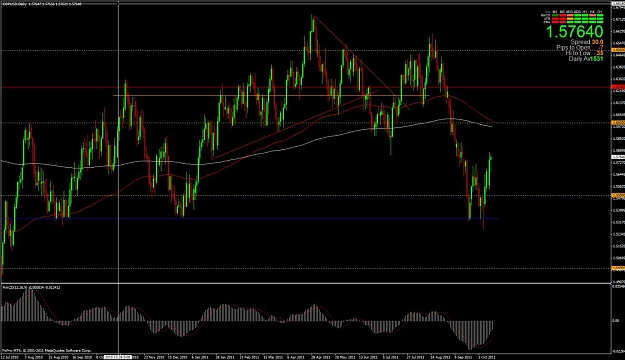625x360 pixels.
Task: Click the MetaQuotes Software Corp. copyright text
Action: 47,351
